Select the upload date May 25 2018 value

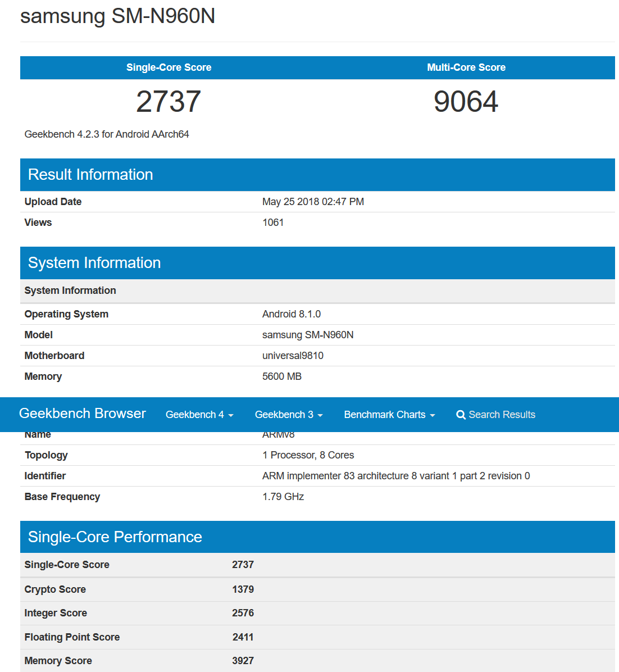pyautogui.click(x=313, y=202)
